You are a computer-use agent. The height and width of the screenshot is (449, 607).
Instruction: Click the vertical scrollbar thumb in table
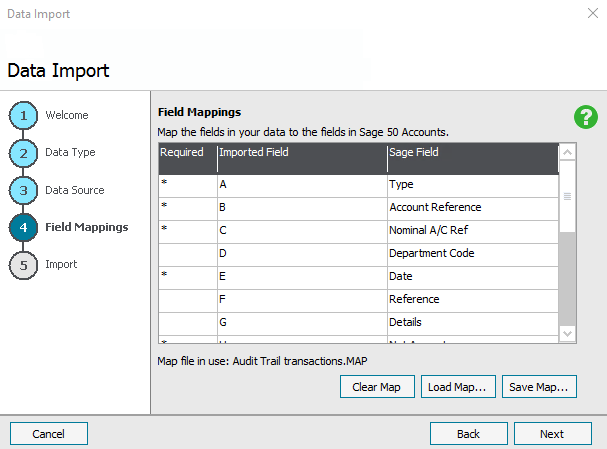pos(567,197)
